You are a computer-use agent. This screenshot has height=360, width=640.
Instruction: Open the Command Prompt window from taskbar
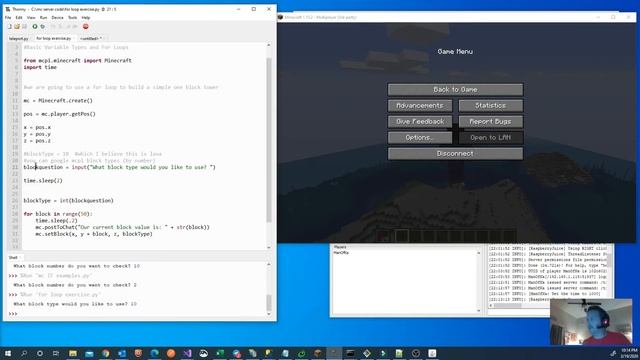(351, 353)
